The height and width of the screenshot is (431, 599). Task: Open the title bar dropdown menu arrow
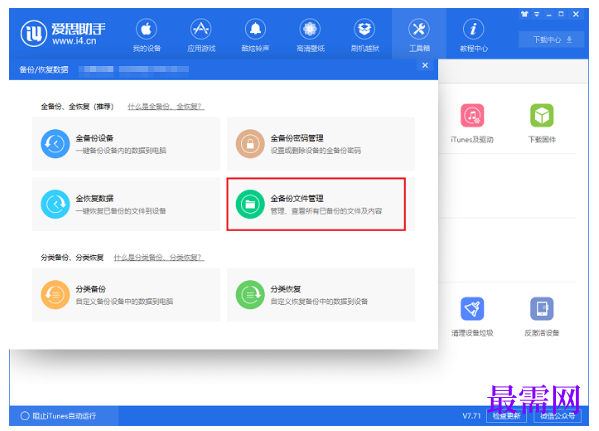point(537,14)
